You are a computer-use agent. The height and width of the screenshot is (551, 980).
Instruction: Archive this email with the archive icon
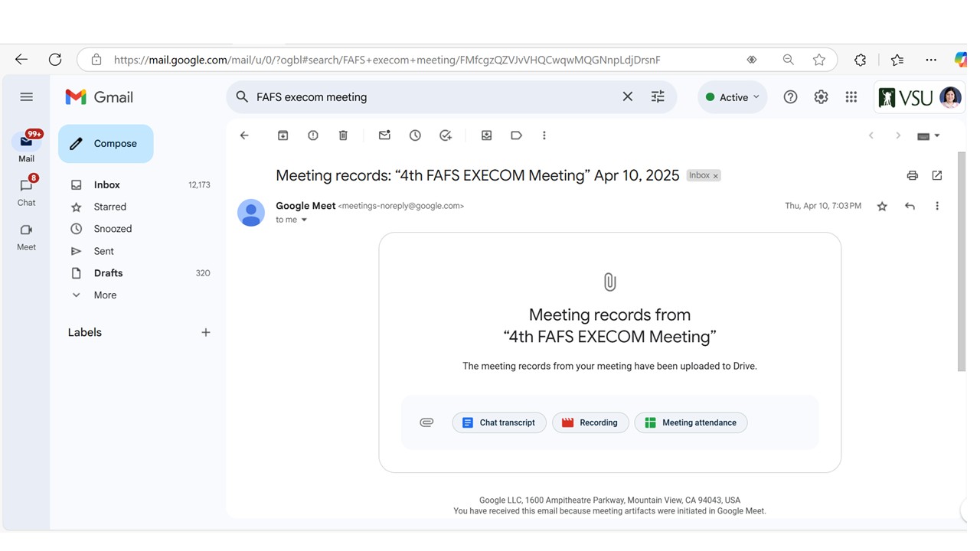coord(283,135)
